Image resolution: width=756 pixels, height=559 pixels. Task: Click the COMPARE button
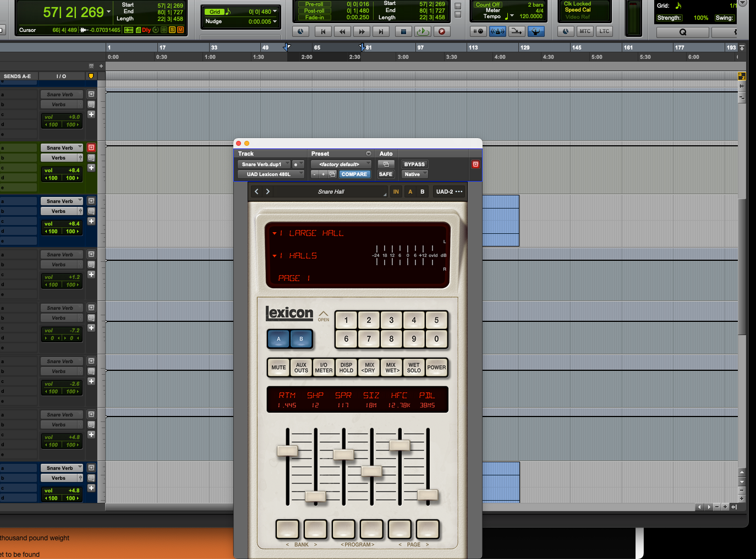(354, 174)
